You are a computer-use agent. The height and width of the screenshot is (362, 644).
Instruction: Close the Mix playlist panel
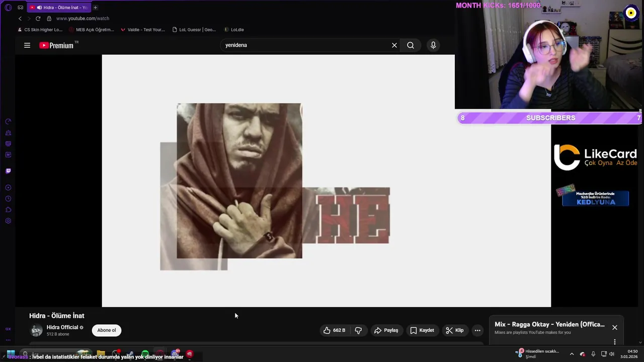(615, 327)
